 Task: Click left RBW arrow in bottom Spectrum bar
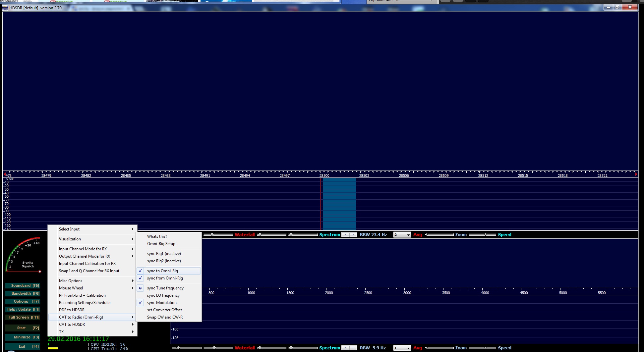[345, 348]
